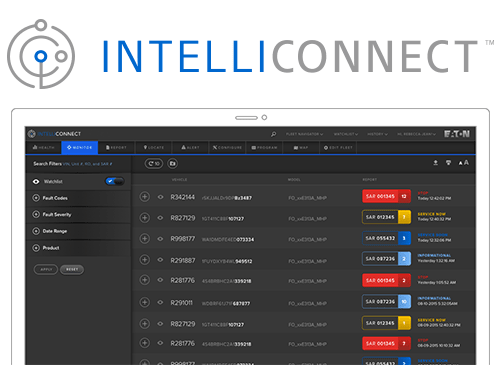Click the refresh 10 button

(x=154, y=164)
